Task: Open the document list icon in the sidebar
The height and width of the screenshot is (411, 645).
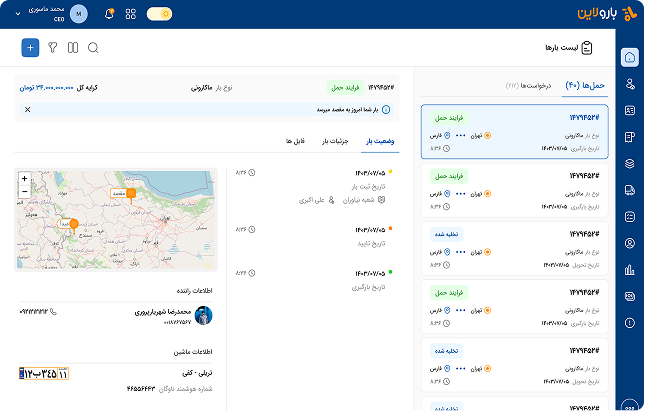Action: coord(630,137)
